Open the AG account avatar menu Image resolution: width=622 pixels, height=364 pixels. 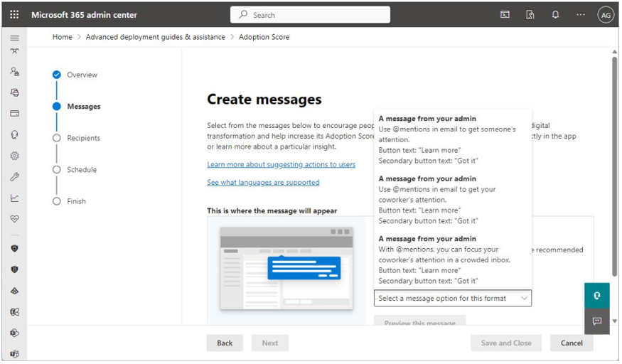[606, 15]
